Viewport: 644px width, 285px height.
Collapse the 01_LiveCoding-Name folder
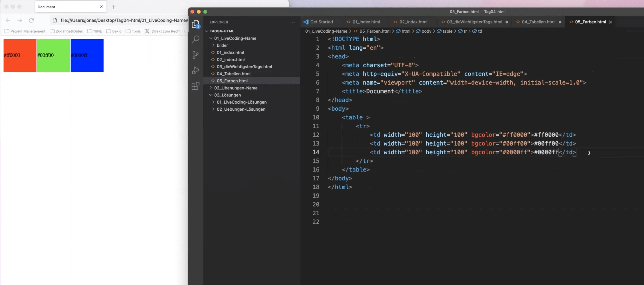pyautogui.click(x=211, y=38)
